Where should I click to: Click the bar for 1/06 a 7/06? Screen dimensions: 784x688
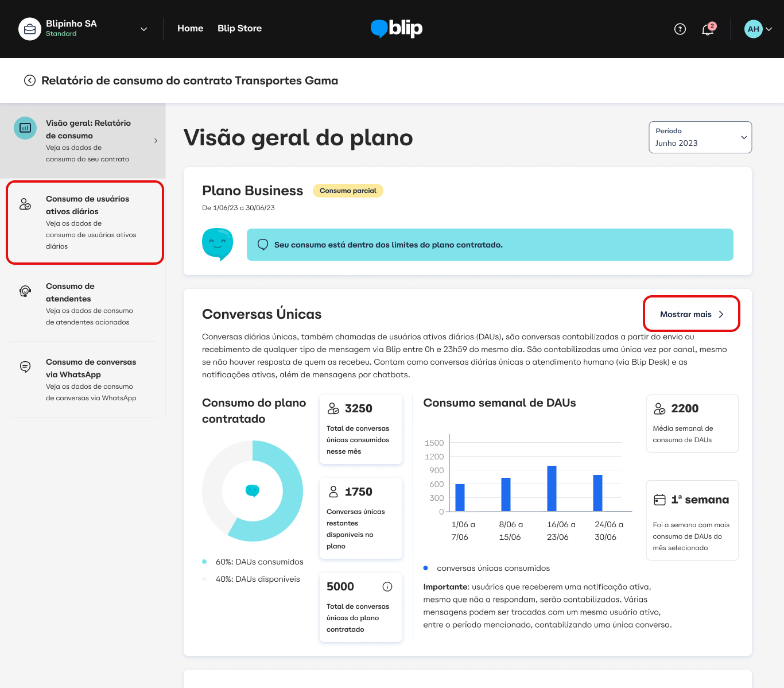pos(460,497)
